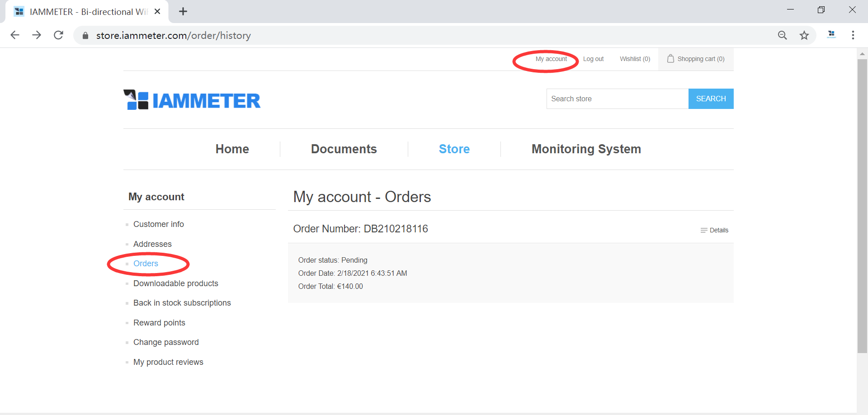This screenshot has width=868, height=415.
Task: Click the Search store input field
Action: coord(617,99)
